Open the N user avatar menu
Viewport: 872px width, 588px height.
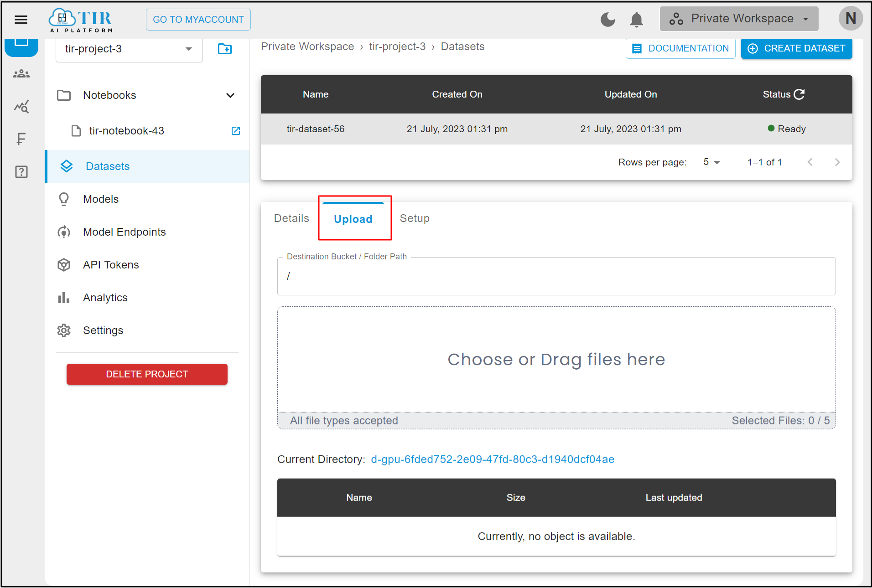click(851, 19)
